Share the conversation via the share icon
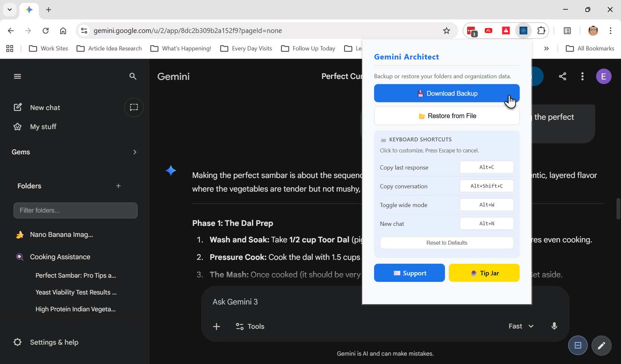621x364 pixels. [x=563, y=76]
